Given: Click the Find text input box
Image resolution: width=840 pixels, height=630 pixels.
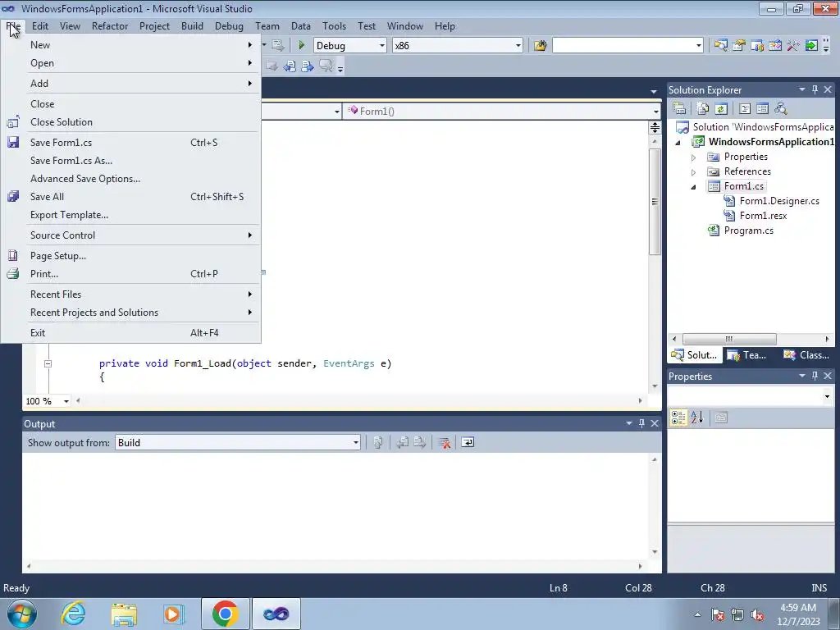Looking at the screenshot, I should [x=623, y=46].
